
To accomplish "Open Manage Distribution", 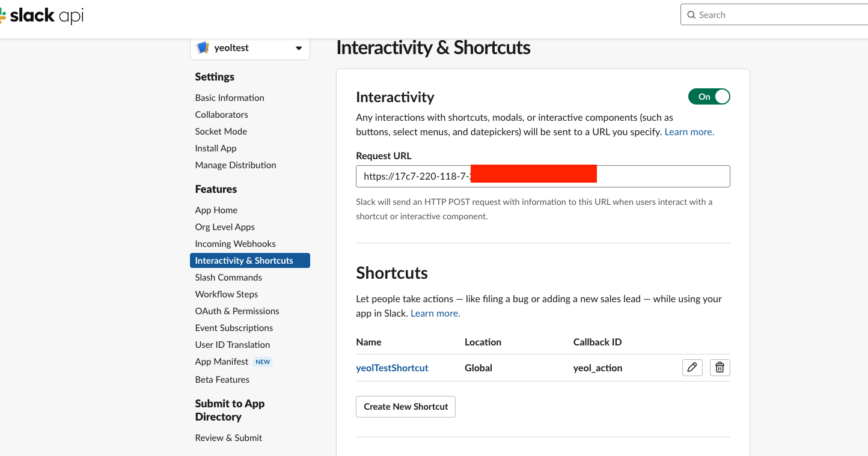I will tap(236, 165).
